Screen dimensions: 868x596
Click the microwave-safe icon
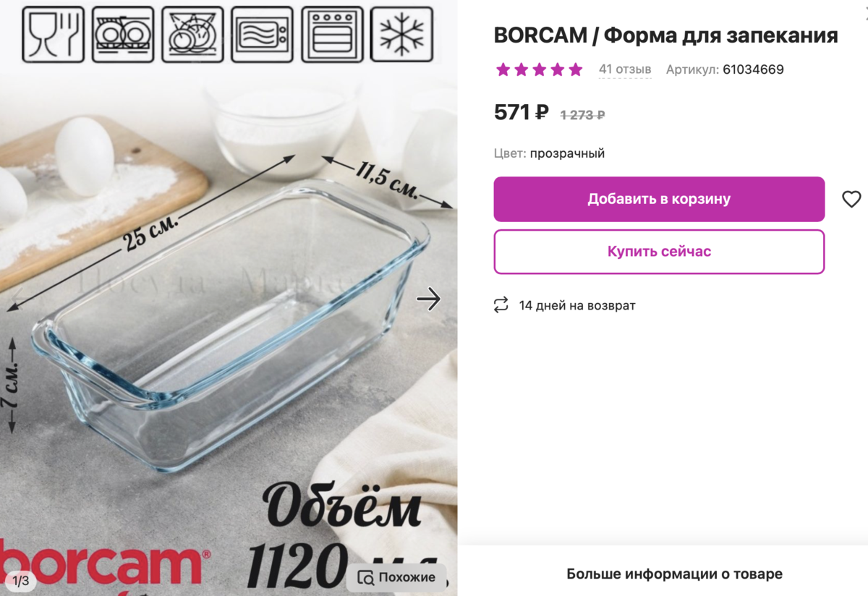coord(262,34)
